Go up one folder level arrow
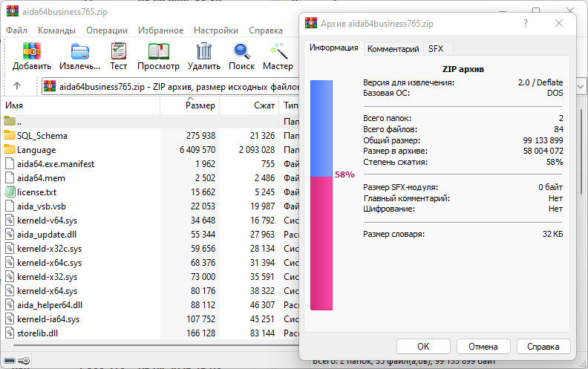The image size is (588, 369). pos(17,86)
